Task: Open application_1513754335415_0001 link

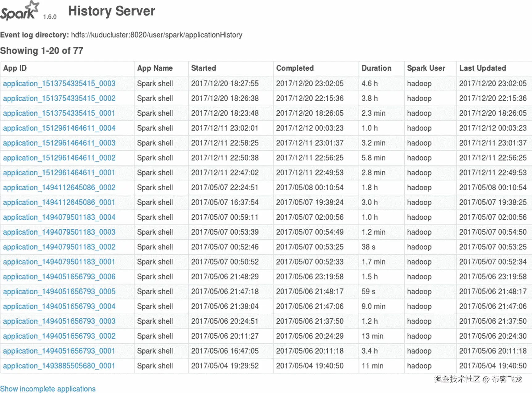Action: 59,113
